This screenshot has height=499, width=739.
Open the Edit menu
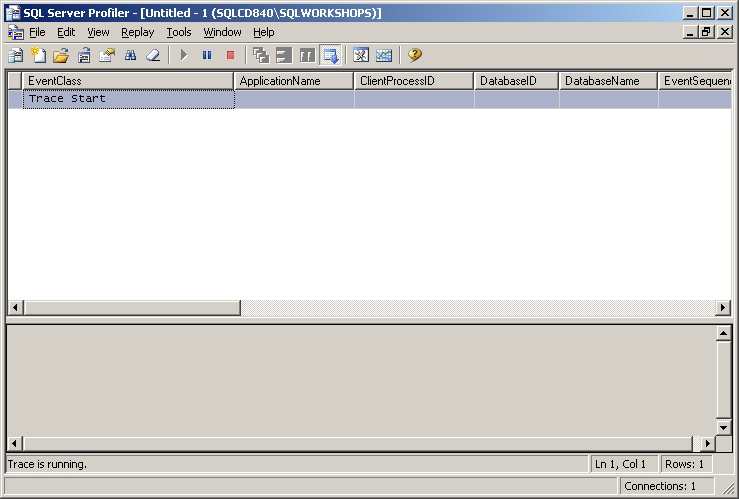tap(66, 33)
